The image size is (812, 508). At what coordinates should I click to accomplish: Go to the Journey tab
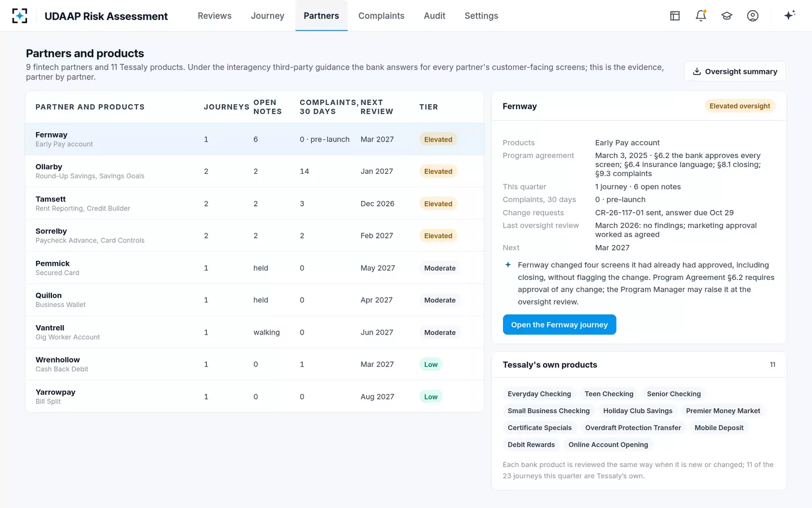tap(267, 16)
